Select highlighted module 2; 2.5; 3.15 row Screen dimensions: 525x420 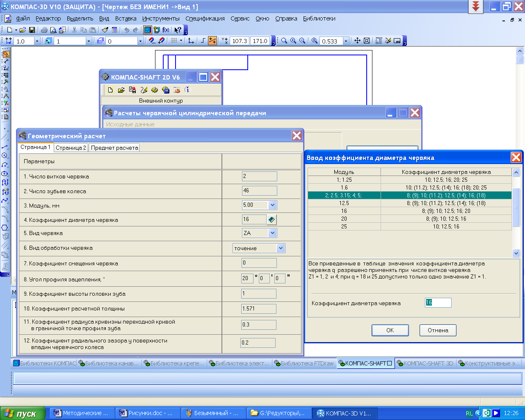click(x=409, y=195)
